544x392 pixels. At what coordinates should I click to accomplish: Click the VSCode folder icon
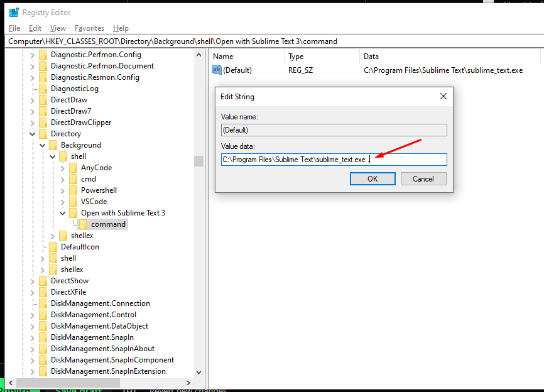point(73,202)
